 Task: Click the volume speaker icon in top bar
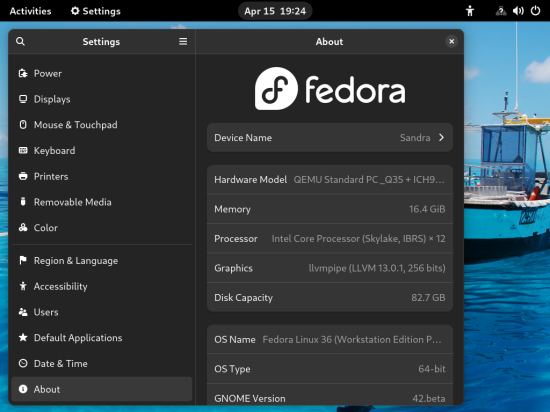click(x=518, y=11)
